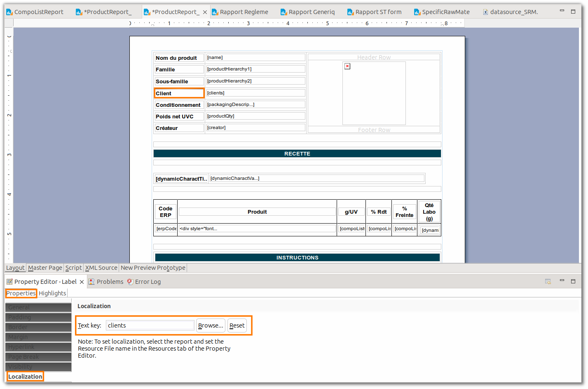588x389 pixels.
Task: Open the SpecificRawMate report tab
Action: click(x=442, y=12)
